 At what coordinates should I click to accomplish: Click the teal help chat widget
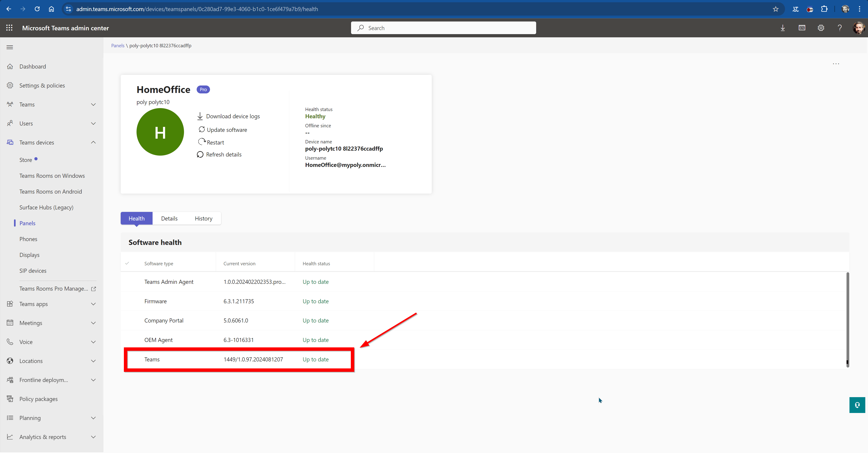click(857, 405)
